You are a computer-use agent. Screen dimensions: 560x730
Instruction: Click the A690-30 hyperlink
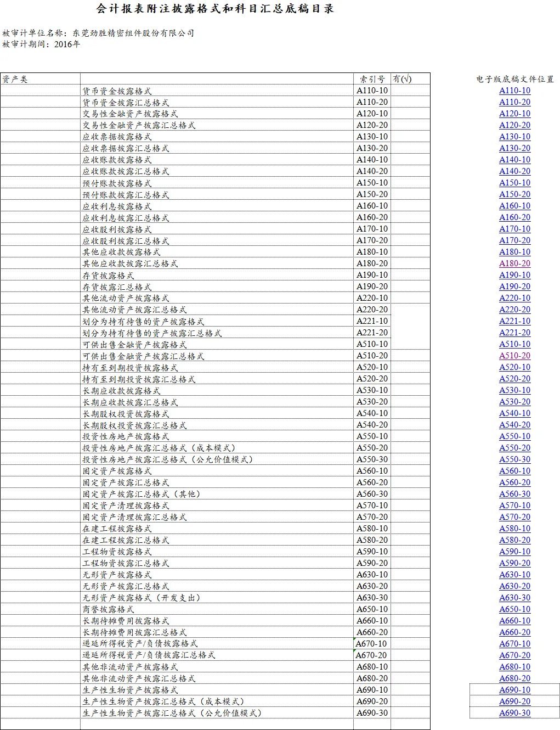coord(514,713)
